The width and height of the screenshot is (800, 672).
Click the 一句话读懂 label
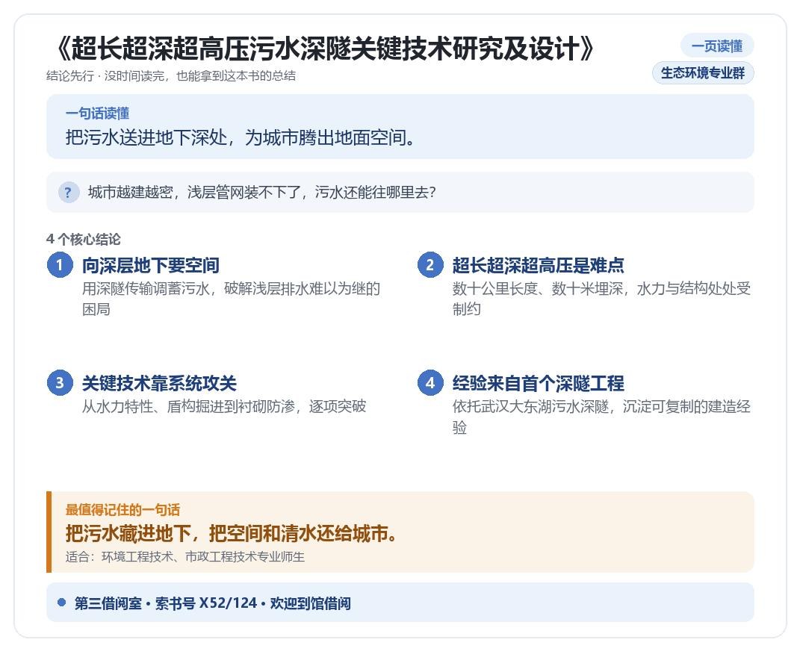pos(97,113)
